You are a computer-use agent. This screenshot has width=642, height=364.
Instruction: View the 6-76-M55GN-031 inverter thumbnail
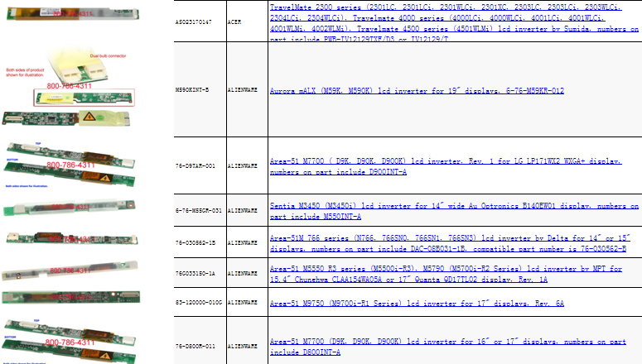tap(70, 207)
